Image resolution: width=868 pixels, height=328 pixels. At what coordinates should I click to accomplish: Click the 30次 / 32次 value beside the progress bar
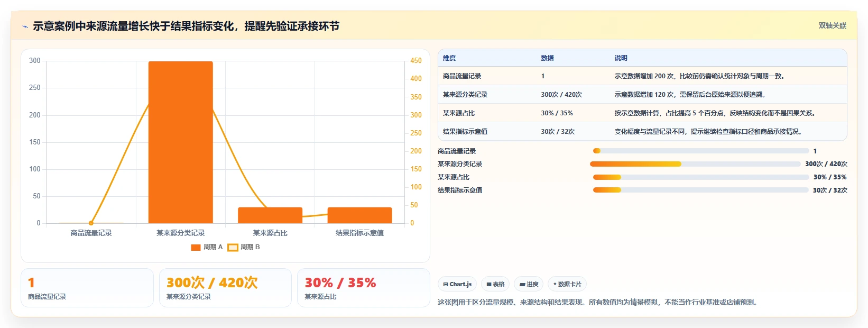830,190
